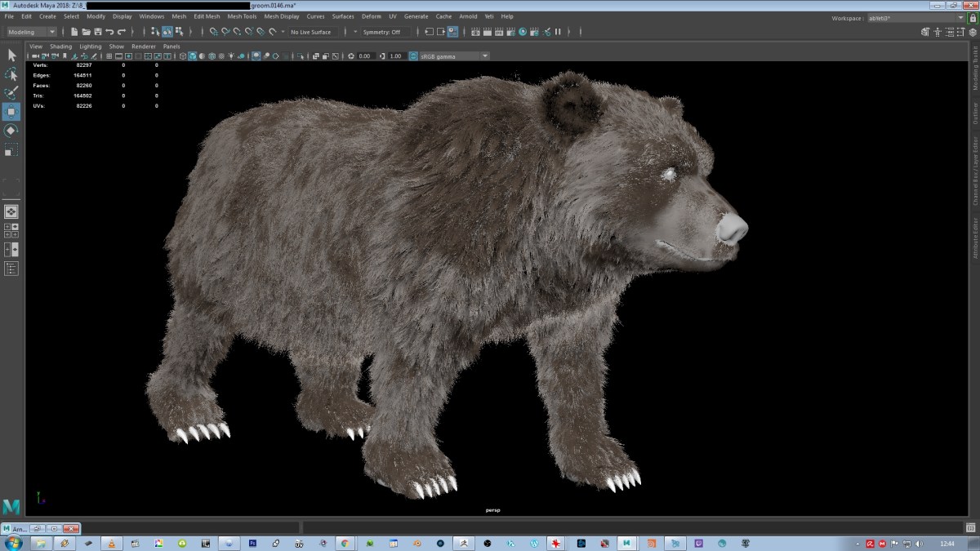Toggle the workspace lock icon

tap(972, 17)
